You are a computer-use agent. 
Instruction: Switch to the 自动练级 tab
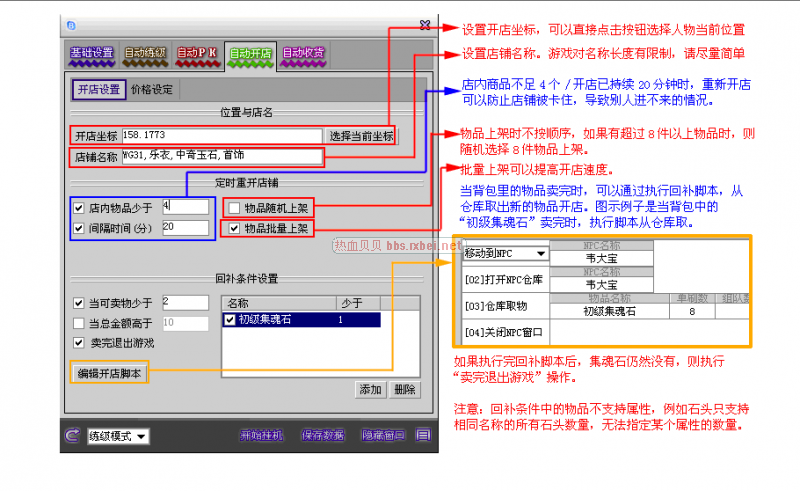click(x=145, y=54)
